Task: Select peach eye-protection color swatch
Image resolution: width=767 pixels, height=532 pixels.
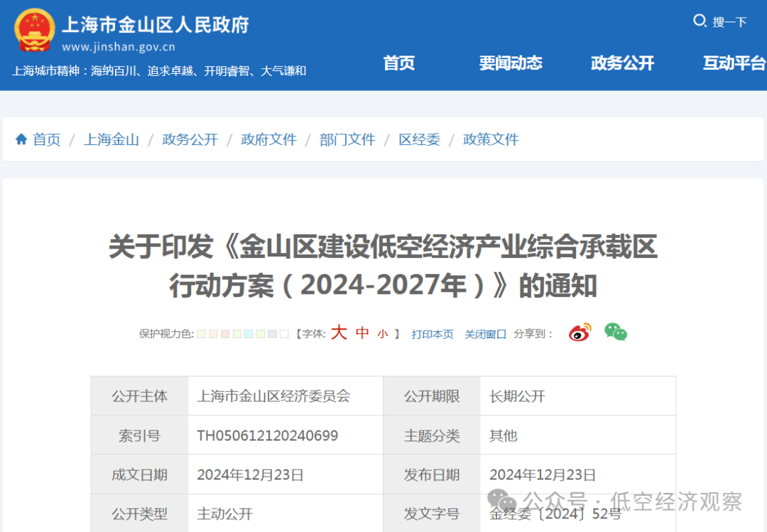Action: tap(213, 334)
